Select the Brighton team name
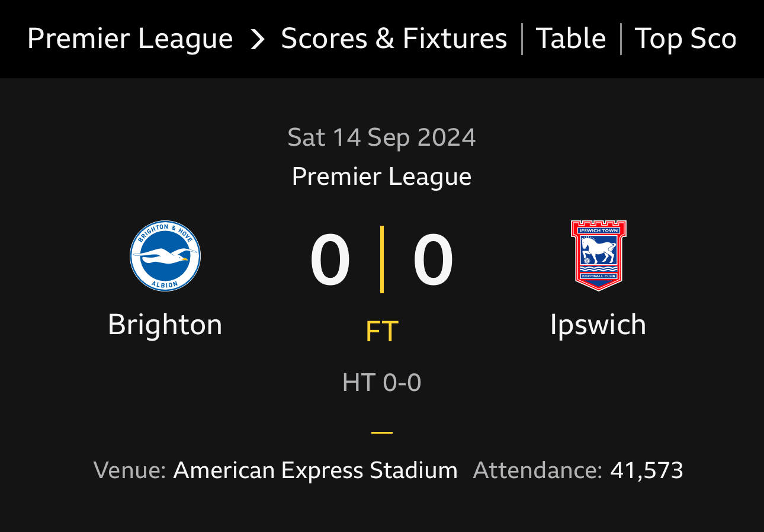Image resolution: width=764 pixels, height=532 pixels. (x=165, y=325)
